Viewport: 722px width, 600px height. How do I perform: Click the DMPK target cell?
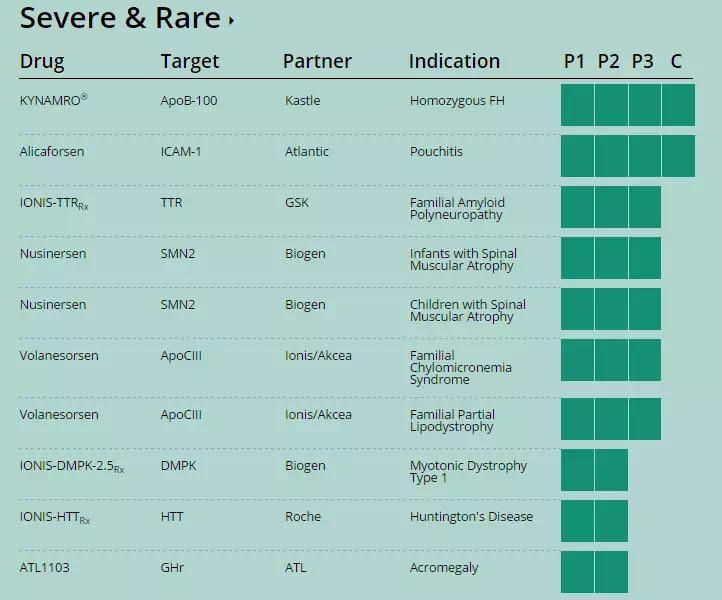(x=178, y=466)
